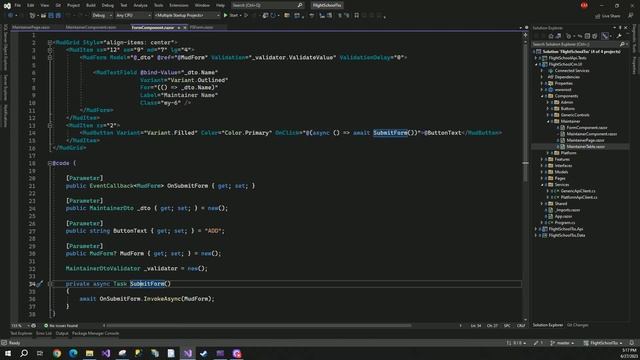Click the Visual Studio search box
Viewport: 640px width, 360px height.
coord(267,5)
